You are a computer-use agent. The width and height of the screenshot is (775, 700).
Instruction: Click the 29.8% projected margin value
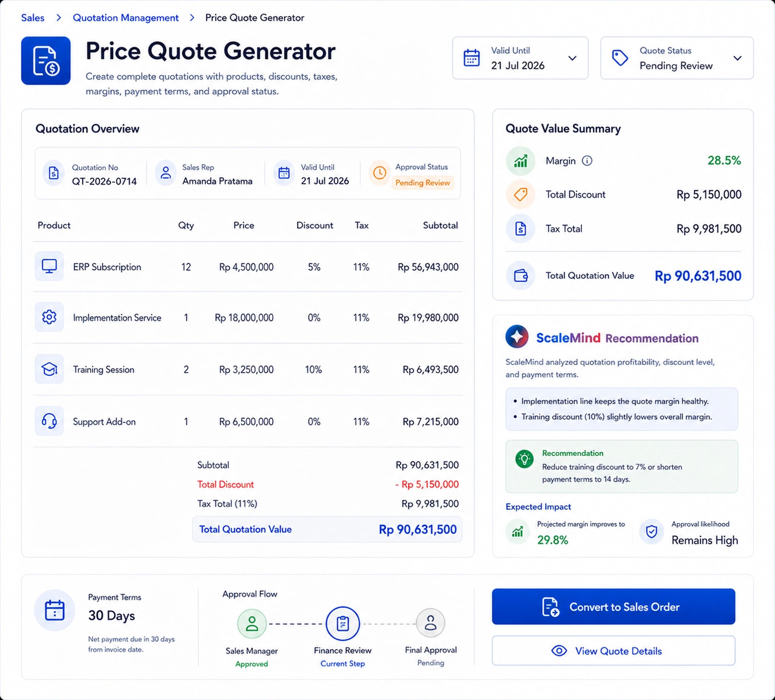[552, 540]
